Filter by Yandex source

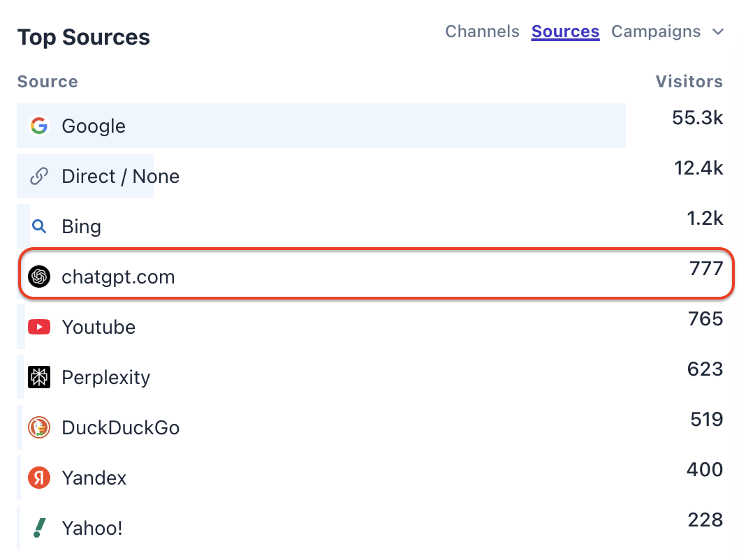pos(94,478)
